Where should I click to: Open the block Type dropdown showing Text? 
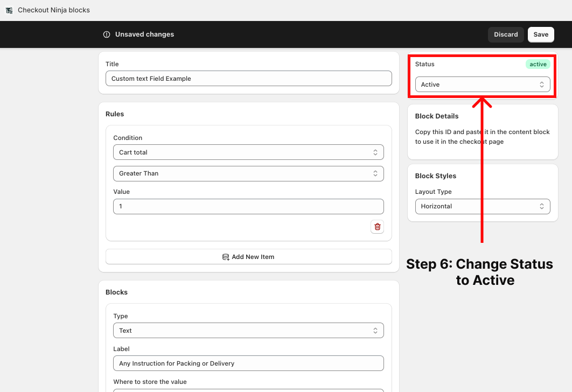click(248, 331)
